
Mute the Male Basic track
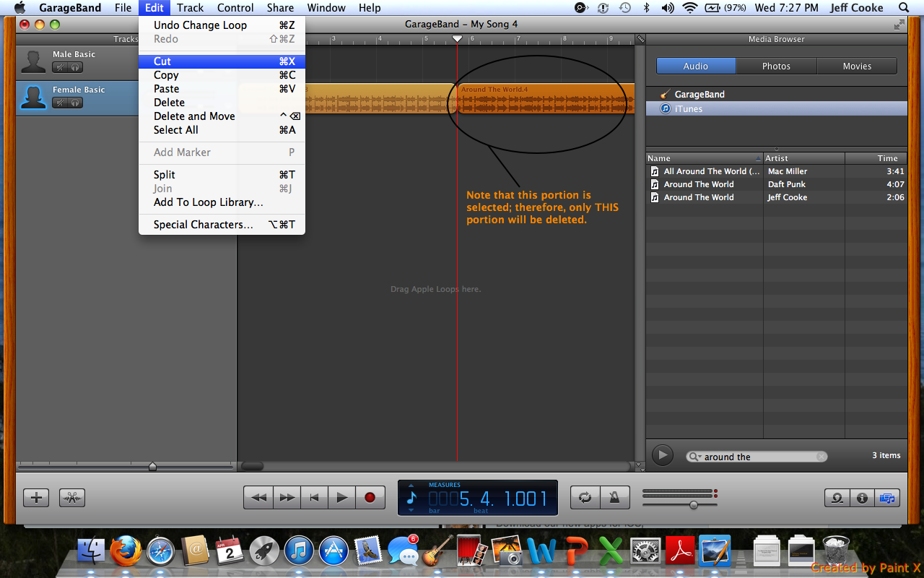[61, 67]
